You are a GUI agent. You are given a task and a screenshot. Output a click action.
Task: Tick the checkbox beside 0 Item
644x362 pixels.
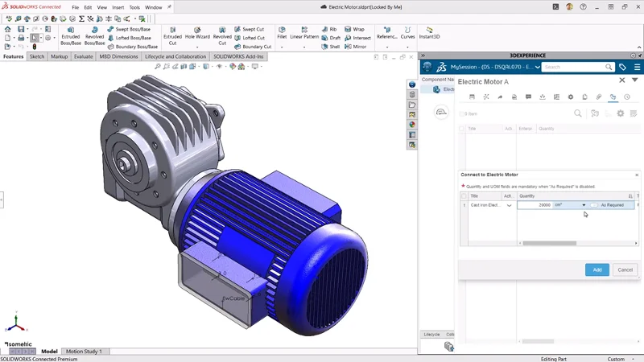461,114
